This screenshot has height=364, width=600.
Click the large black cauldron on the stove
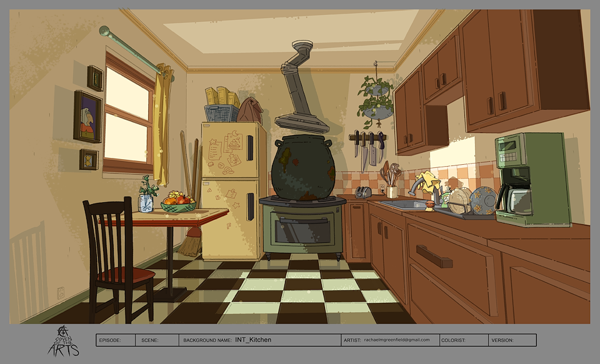coord(303,167)
